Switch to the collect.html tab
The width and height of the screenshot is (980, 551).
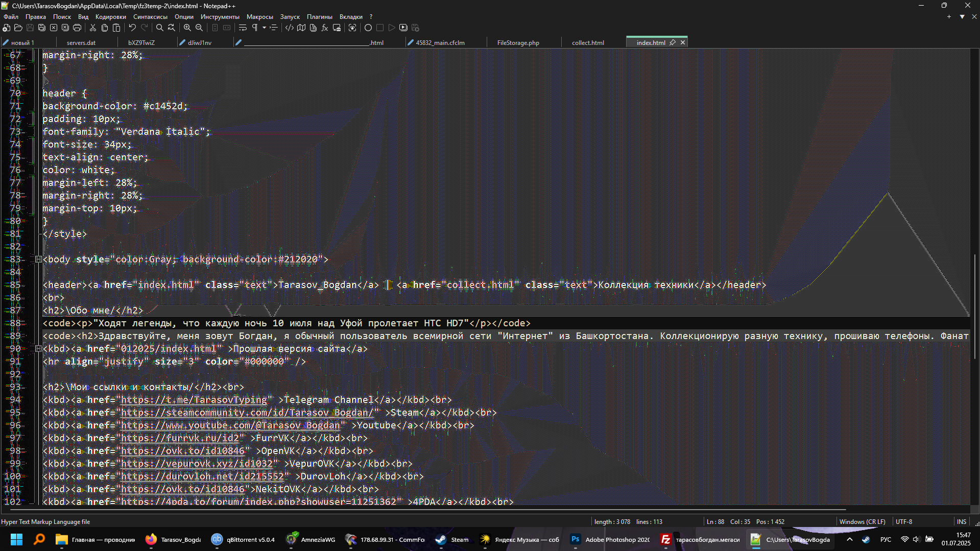[x=587, y=43]
